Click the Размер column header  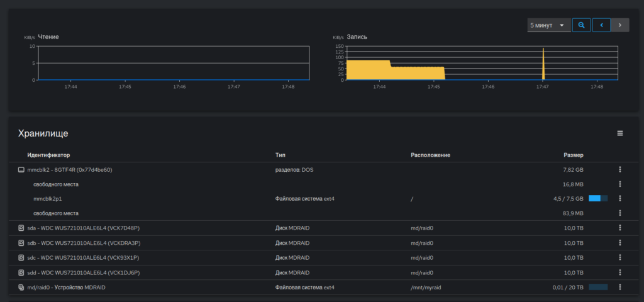[x=574, y=155]
